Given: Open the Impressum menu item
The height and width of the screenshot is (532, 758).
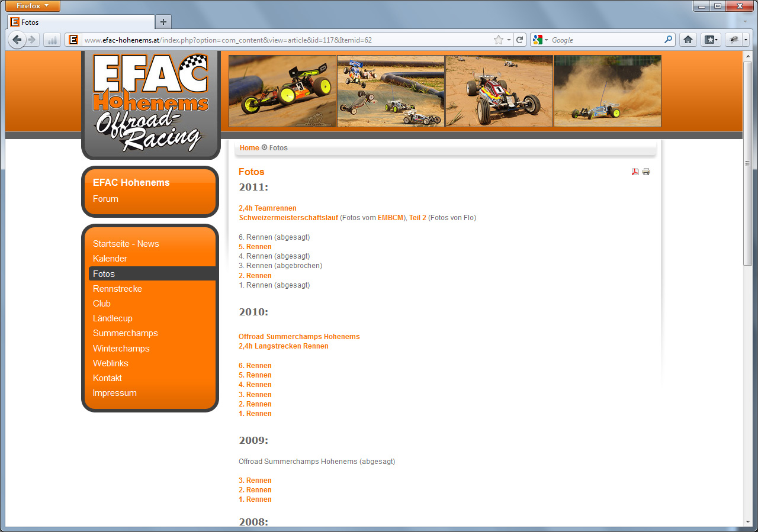Looking at the screenshot, I should pos(115,393).
